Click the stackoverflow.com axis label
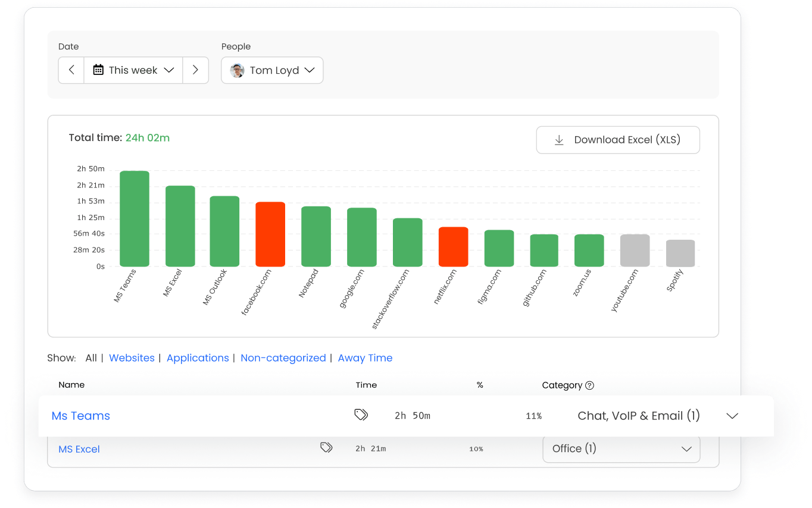812x508 pixels. [391, 299]
